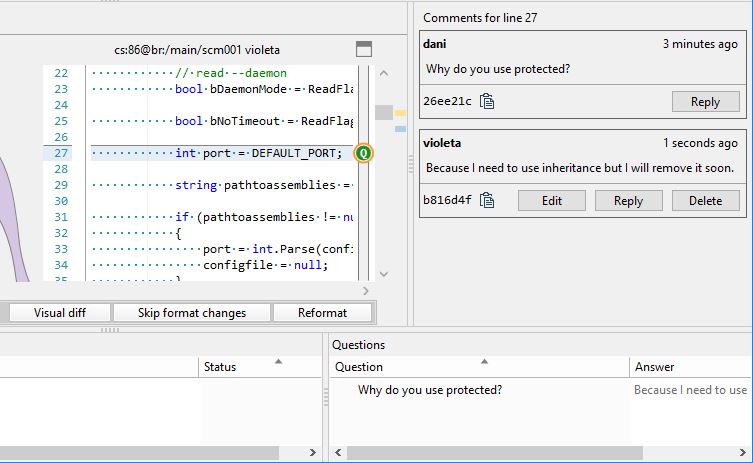Reply to violeta's comment
Image resolution: width=753 pixels, height=463 pixels.
click(629, 201)
